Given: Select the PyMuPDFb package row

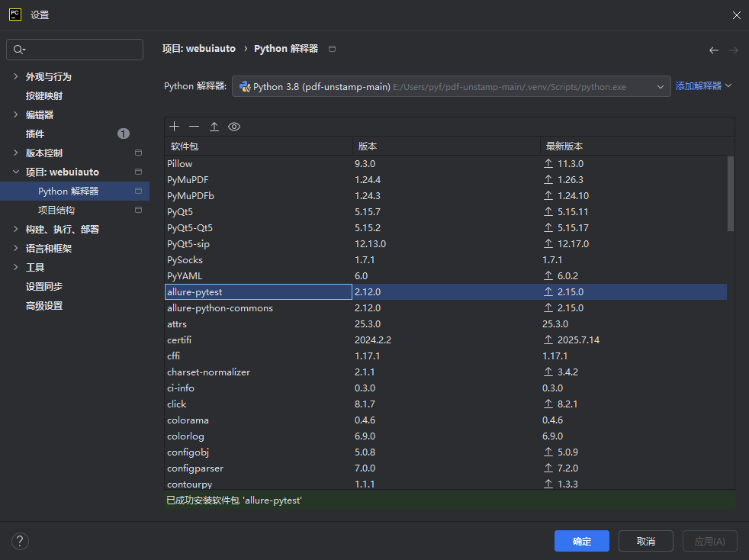Looking at the screenshot, I should pyautogui.click(x=445, y=195).
